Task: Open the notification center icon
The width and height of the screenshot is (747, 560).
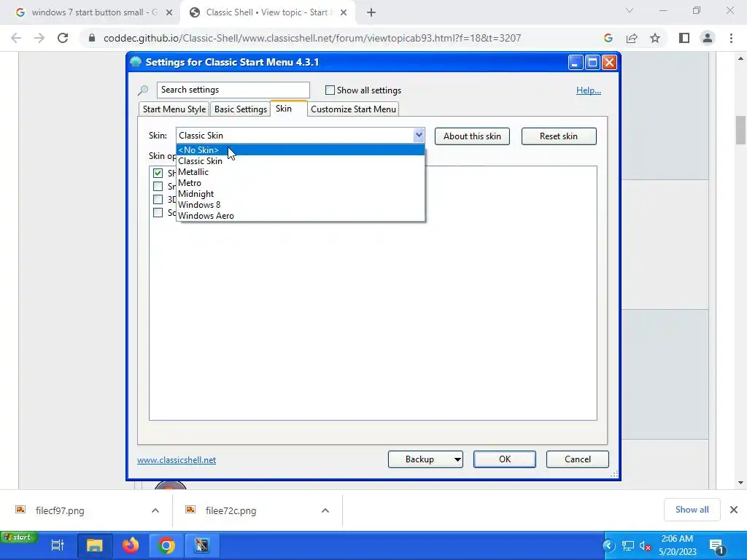Action: [716, 546]
